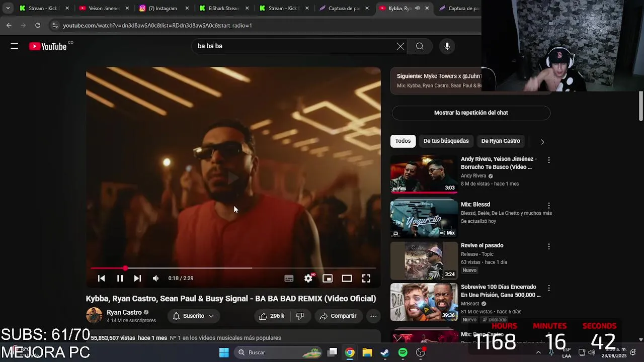
Task: Clear the search box with X icon
Action: 400,46
